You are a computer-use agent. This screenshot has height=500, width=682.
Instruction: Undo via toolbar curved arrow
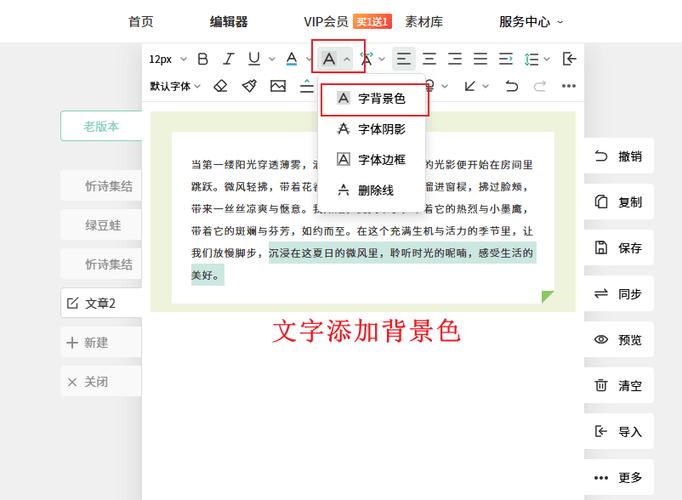(x=512, y=86)
